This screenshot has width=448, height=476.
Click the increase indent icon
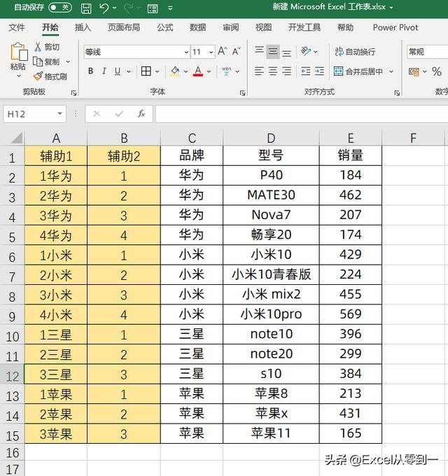(x=319, y=71)
